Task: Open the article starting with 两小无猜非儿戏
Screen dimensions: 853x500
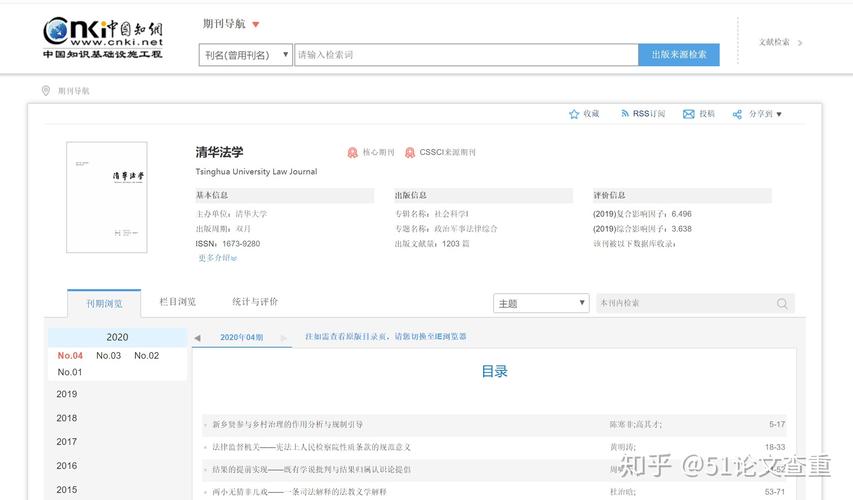Action: [x=299, y=492]
